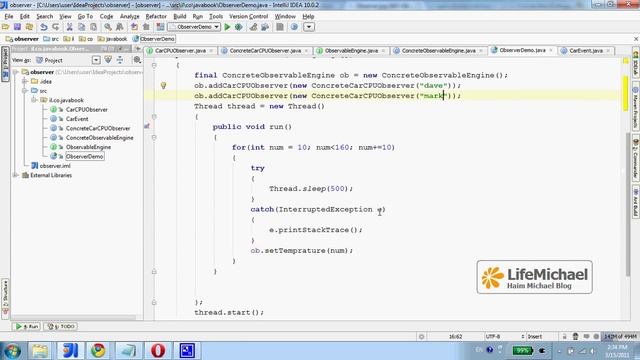Open Project Structure toolbar icon

coord(265,27)
